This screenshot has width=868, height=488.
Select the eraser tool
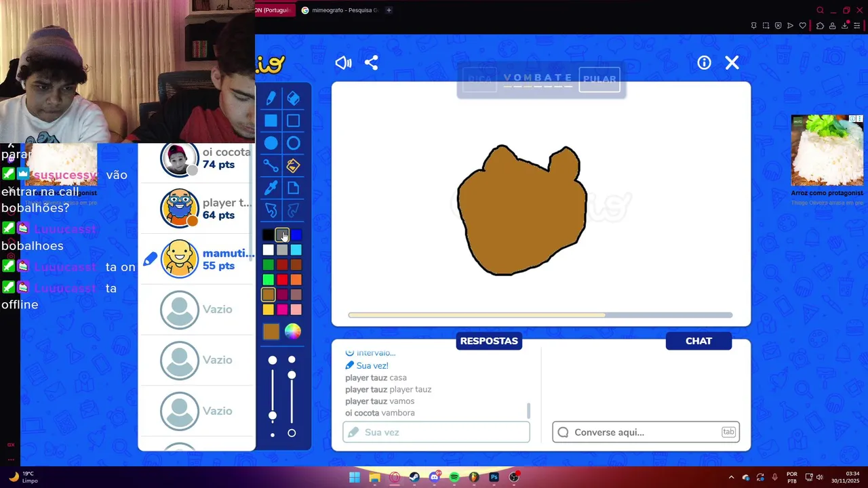coord(293,99)
